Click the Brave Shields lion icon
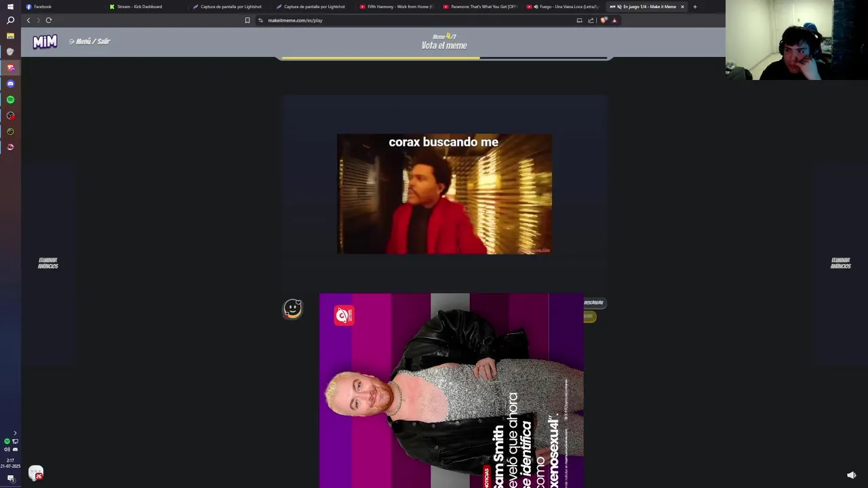Viewport: 868px width, 488px height. [604, 20]
